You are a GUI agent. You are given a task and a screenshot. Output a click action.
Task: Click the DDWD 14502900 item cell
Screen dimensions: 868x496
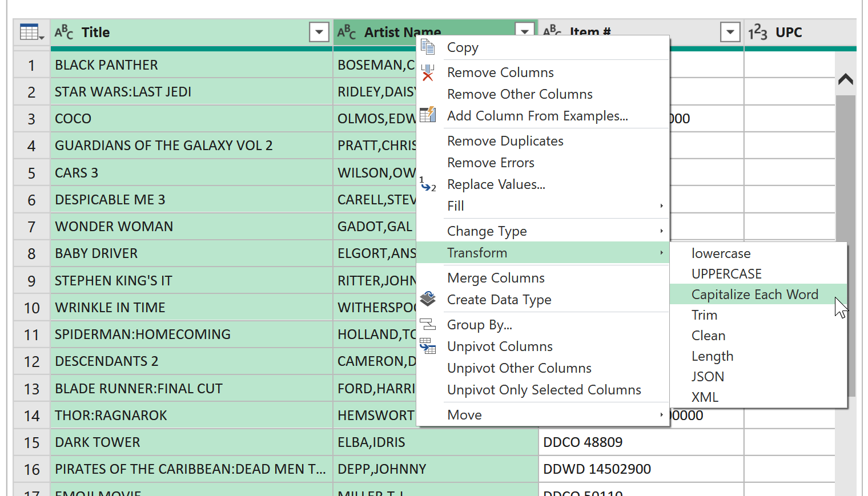641,469
